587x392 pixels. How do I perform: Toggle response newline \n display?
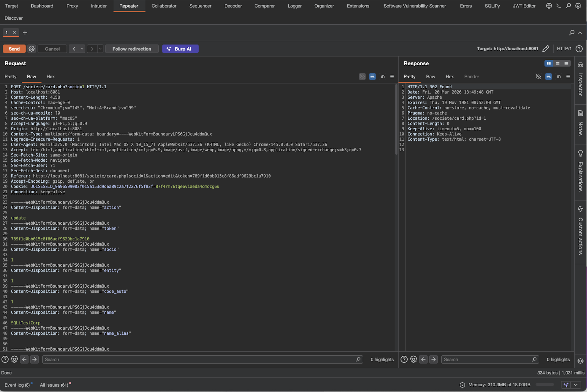[559, 77]
